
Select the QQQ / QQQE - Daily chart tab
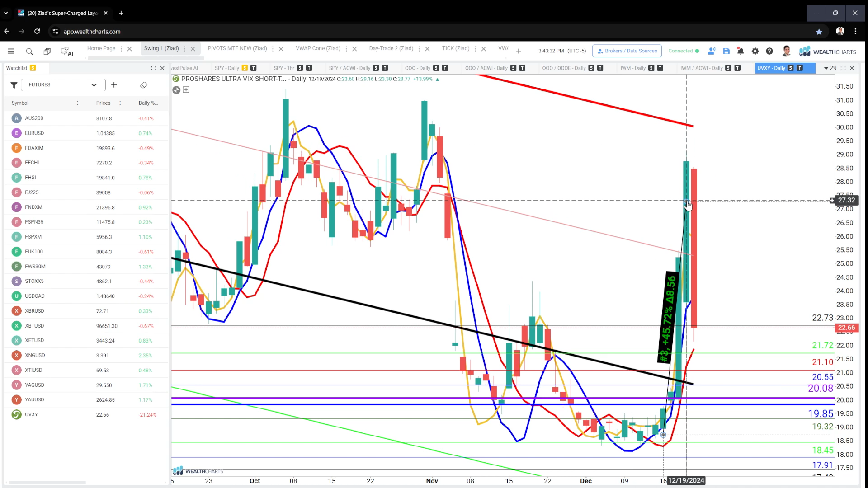click(x=564, y=68)
